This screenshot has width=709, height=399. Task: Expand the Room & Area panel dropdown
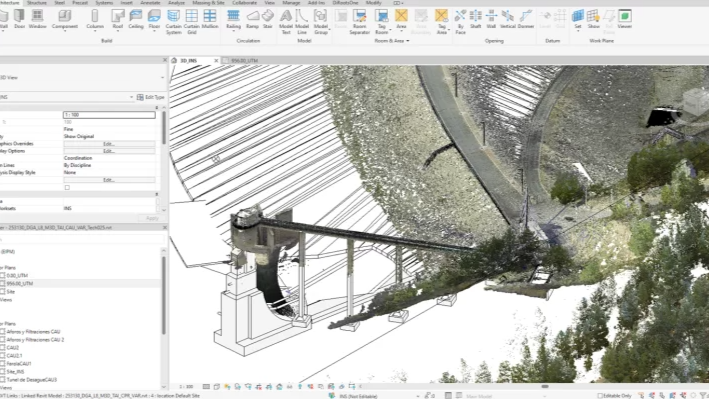[x=407, y=41]
